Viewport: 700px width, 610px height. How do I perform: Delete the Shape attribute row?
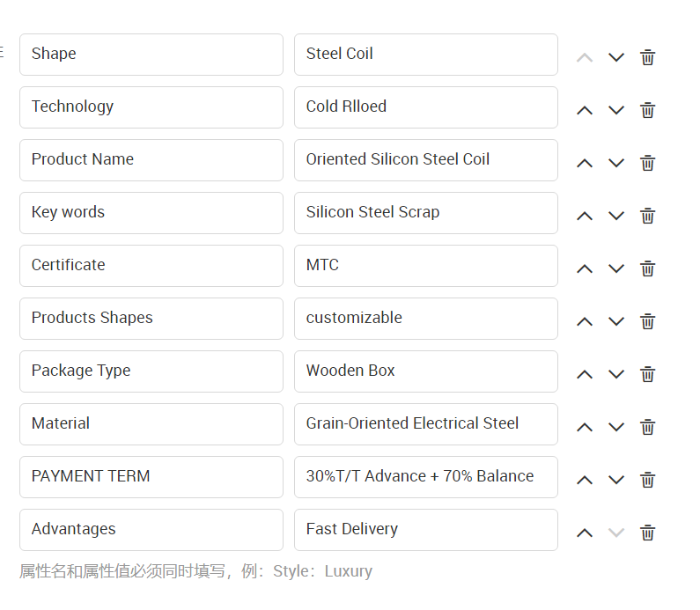click(x=647, y=57)
